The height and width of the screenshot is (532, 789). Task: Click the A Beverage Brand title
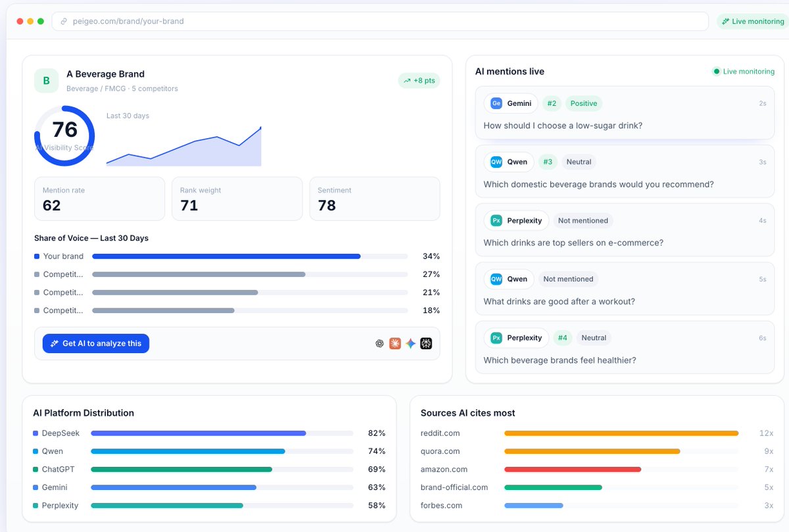(x=105, y=74)
